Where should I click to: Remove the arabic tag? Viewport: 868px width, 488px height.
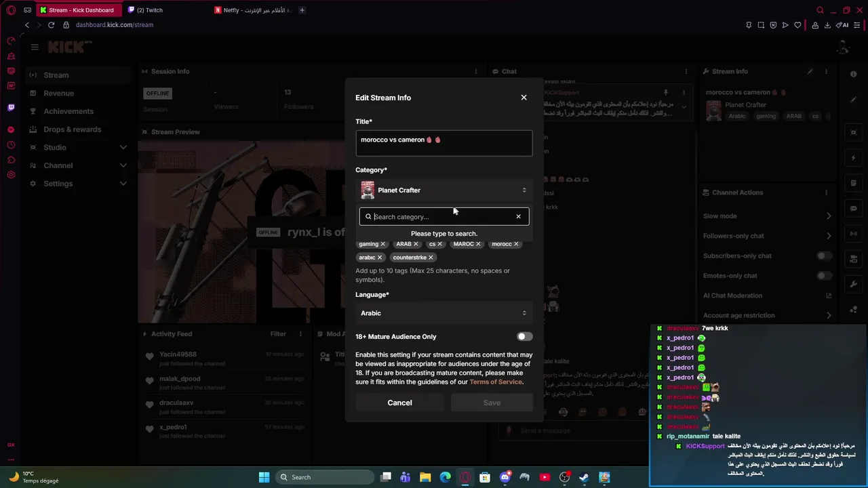coord(380,258)
